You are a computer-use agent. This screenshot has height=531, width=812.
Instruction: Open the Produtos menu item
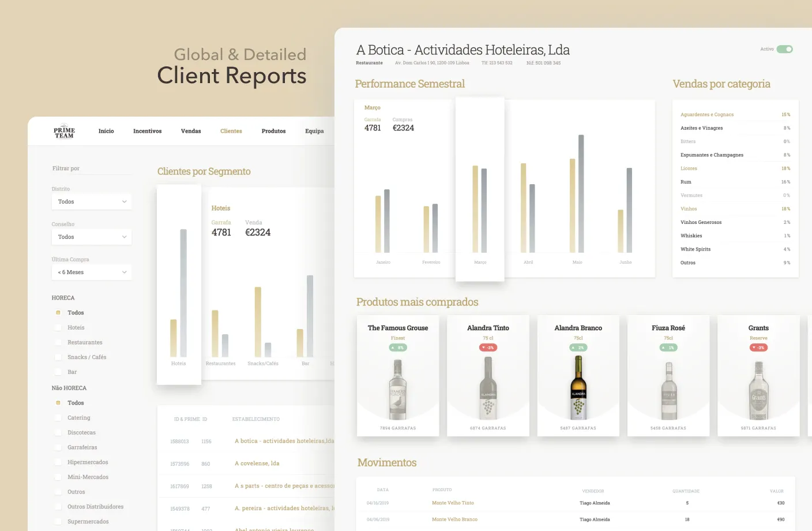[x=274, y=131]
